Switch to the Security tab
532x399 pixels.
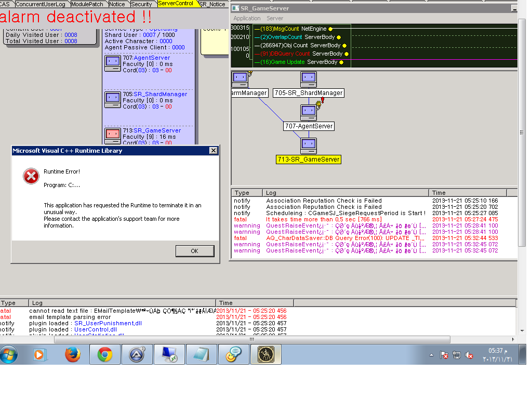pyautogui.click(x=141, y=4)
